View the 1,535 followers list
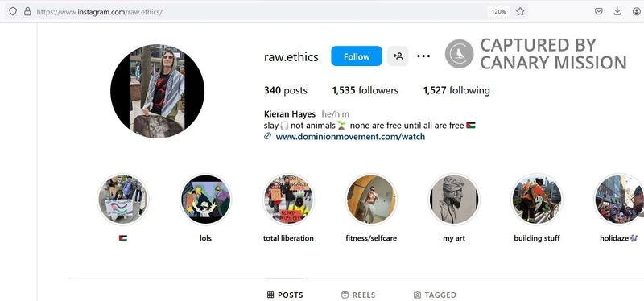 click(365, 90)
